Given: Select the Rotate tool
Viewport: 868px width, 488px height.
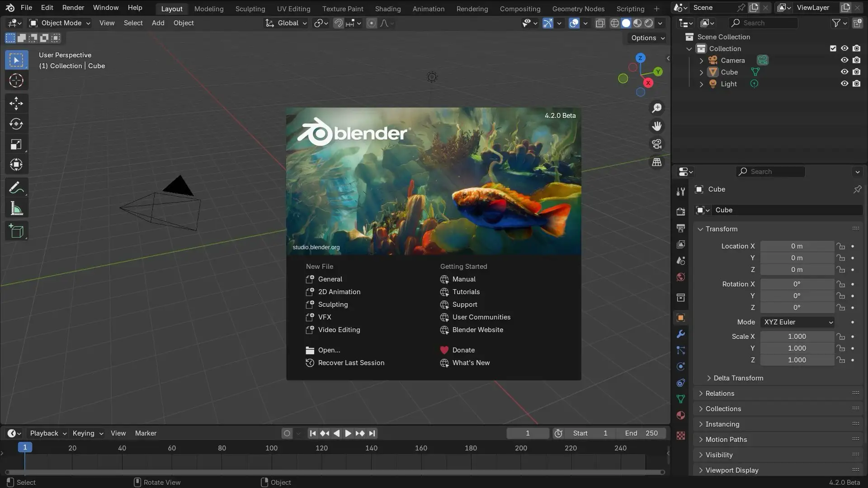Looking at the screenshot, I should coord(16,124).
